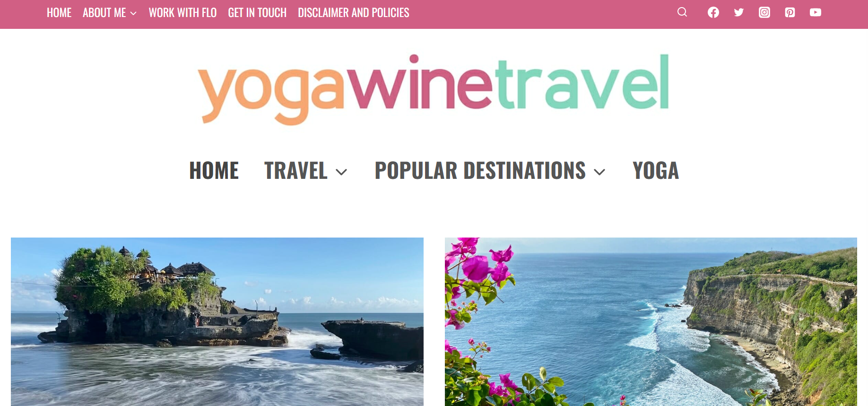Open Work With Flo link
This screenshot has width=868, height=406.
pos(182,13)
